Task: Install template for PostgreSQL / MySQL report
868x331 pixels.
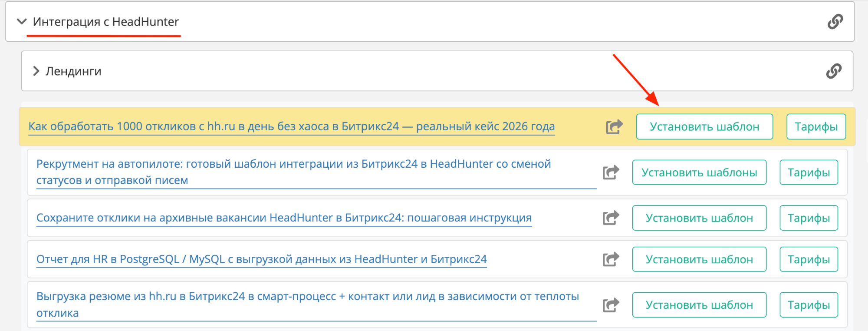Action: 699,259
